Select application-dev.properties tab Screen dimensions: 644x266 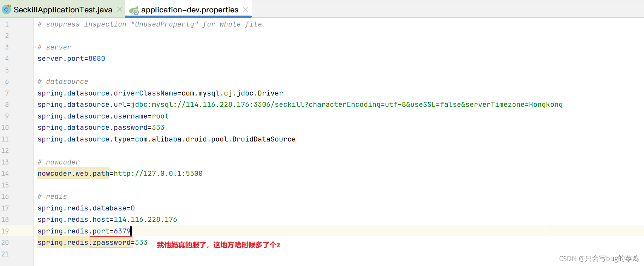[x=190, y=10]
